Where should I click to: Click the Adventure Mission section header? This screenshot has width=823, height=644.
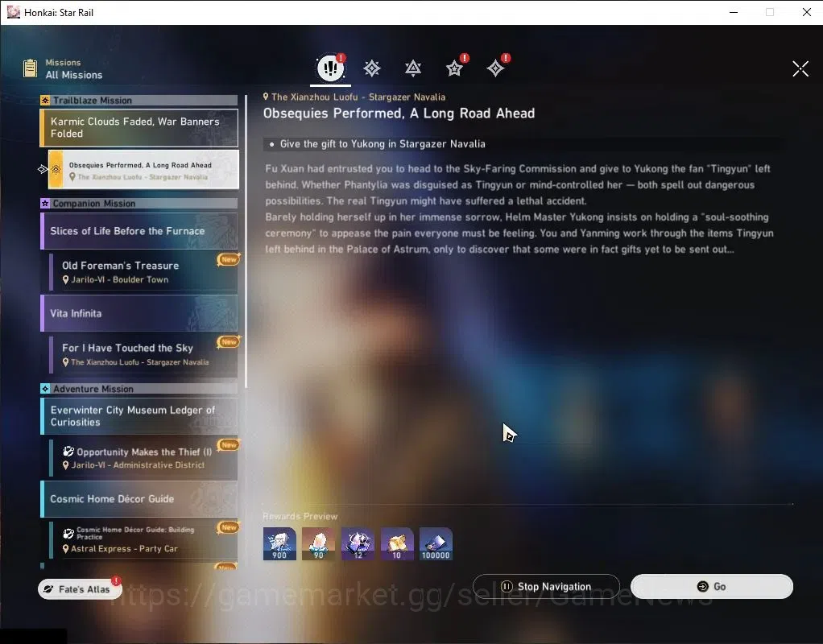click(139, 389)
